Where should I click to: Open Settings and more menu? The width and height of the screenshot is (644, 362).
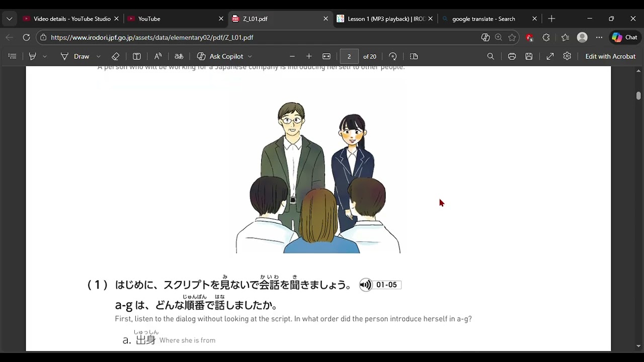pos(599,37)
